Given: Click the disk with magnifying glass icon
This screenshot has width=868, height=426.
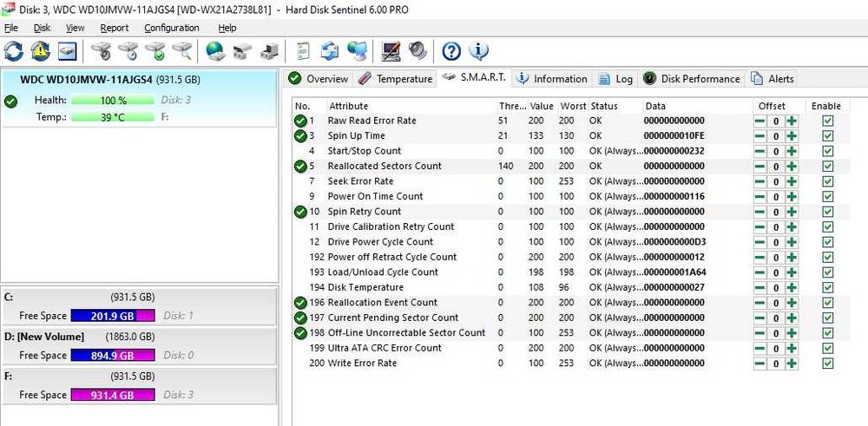Looking at the screenshot, I should pyautogui.click(x=182, y=51).
